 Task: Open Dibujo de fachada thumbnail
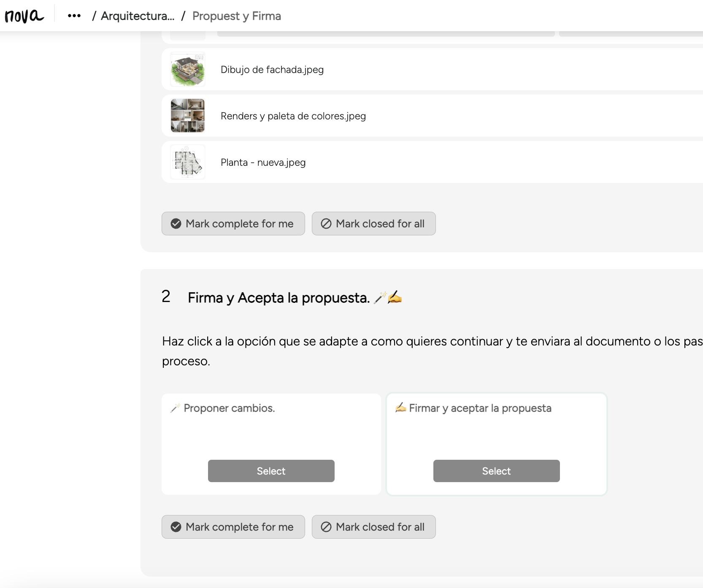coord(188,70)
